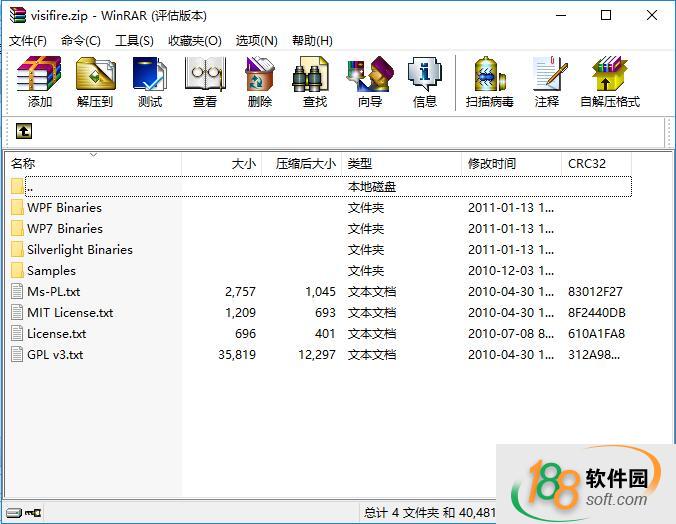Select the parent directory ".." entry
676x524 pixels.
click(x=30, y=187)
